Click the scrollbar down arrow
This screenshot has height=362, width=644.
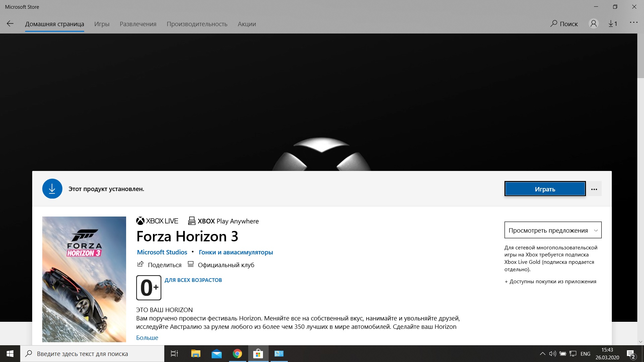click(640, 342)
